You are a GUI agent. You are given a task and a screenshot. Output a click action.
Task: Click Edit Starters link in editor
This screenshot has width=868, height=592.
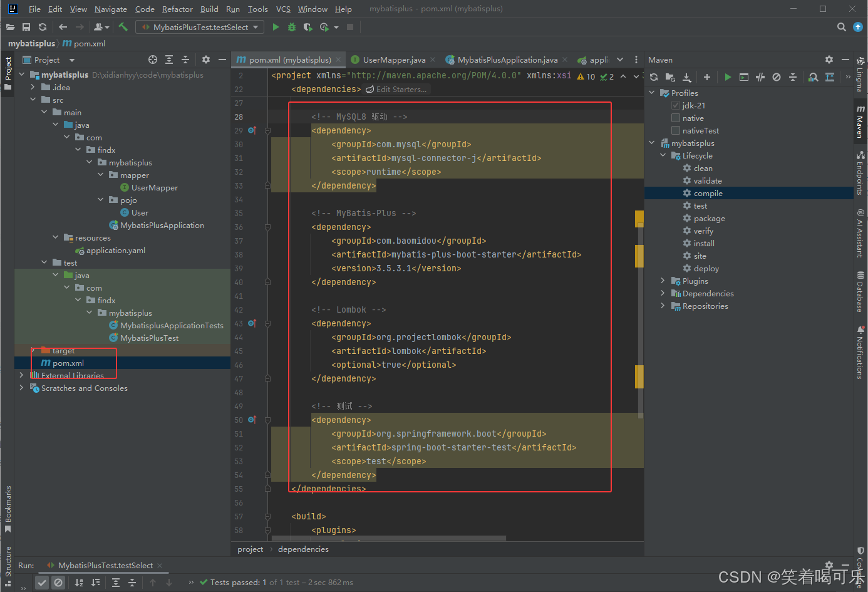(396, 90)
